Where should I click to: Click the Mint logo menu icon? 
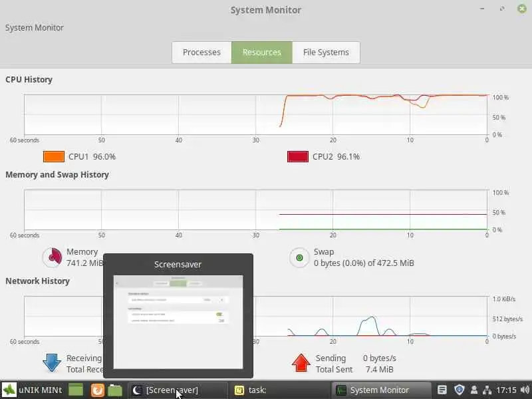point(9,390)
